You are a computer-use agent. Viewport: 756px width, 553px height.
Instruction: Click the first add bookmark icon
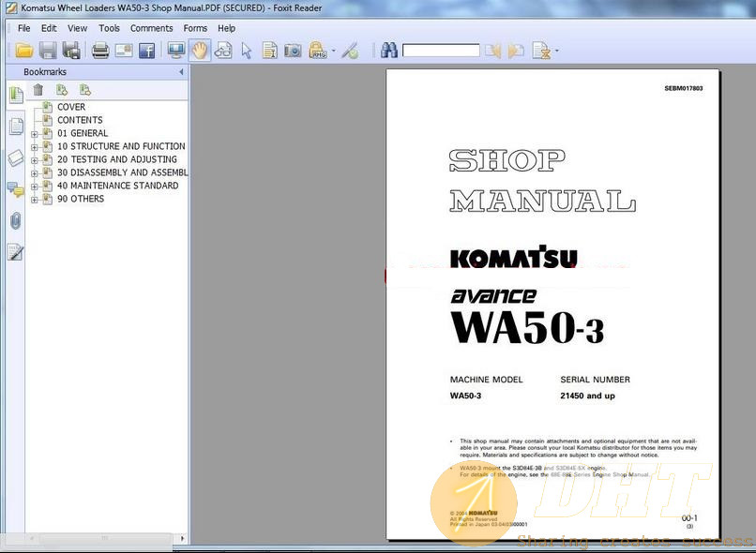(61, 90)
